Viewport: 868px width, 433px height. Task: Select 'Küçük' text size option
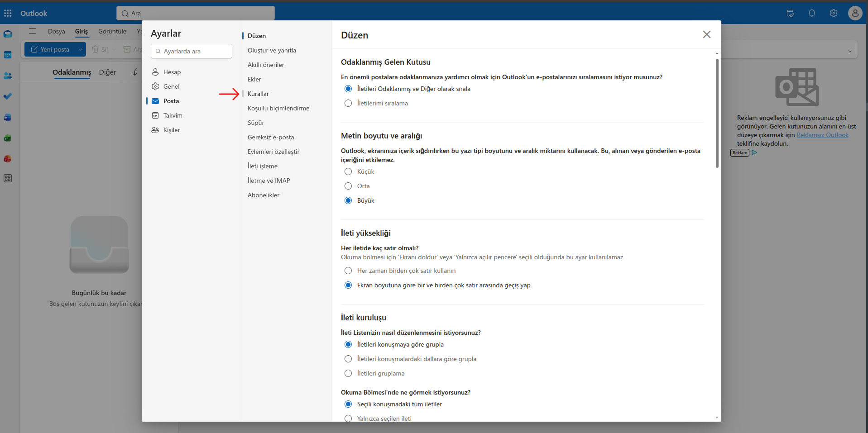348,171
